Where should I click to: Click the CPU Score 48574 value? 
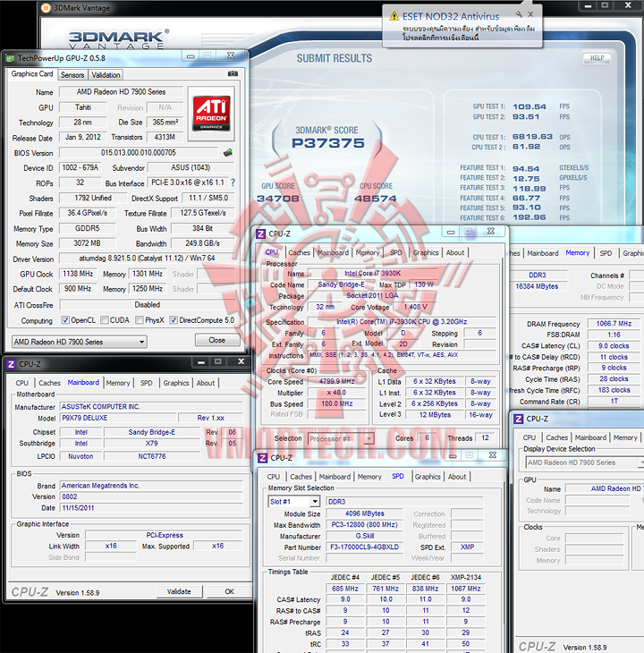pyautogui.click(x=375, y=199)
